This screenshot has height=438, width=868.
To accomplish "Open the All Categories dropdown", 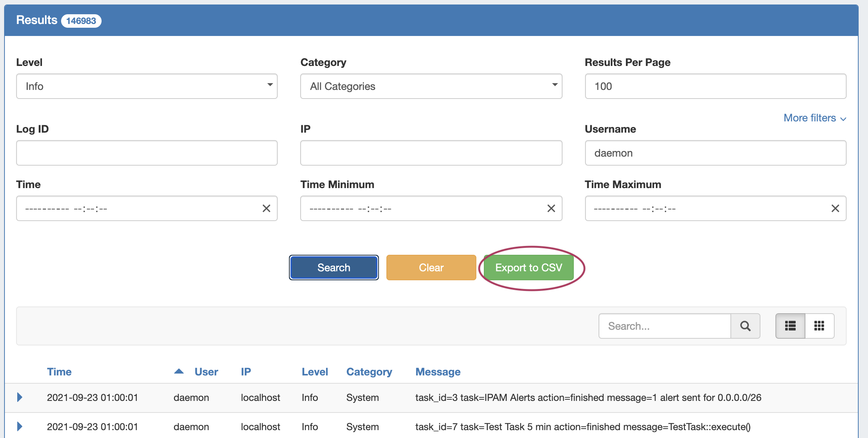I will click(431, 86).
